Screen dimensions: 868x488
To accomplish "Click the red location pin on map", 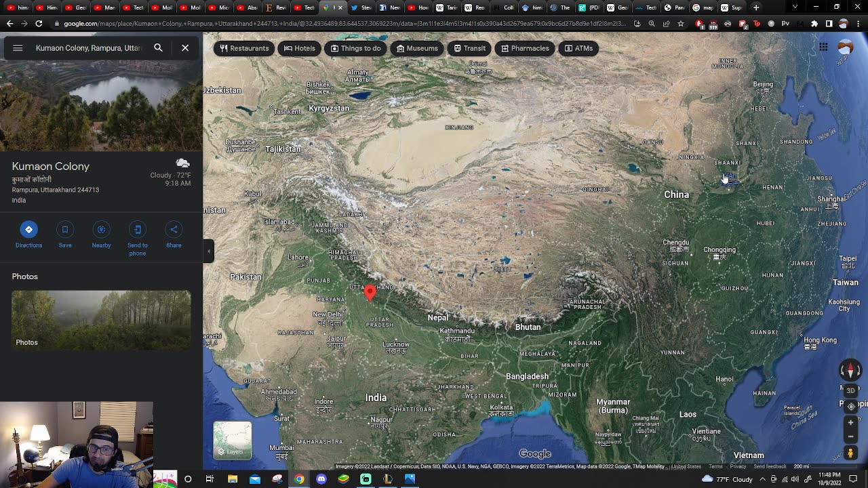I will pyautogui.click(x=370, y=291).
